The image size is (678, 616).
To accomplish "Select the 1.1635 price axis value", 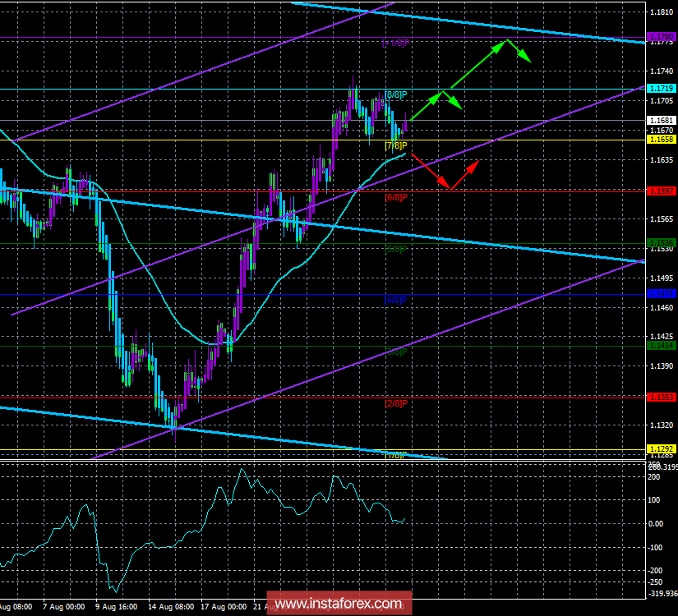I will (662, 160).
